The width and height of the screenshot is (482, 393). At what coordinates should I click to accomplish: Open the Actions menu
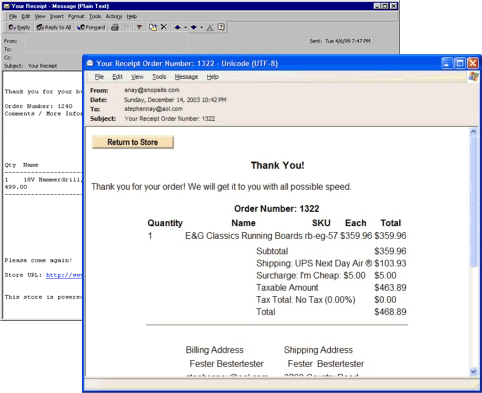click(x=114, y=16)
